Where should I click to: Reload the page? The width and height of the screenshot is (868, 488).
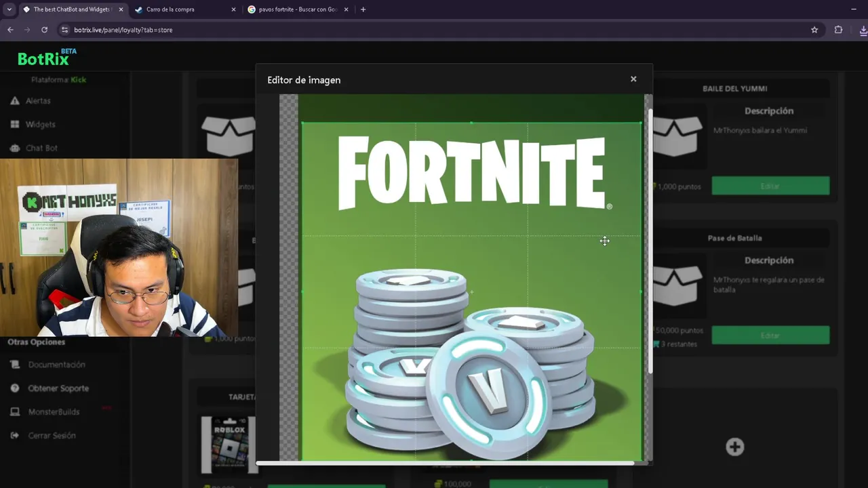point(45,30)
